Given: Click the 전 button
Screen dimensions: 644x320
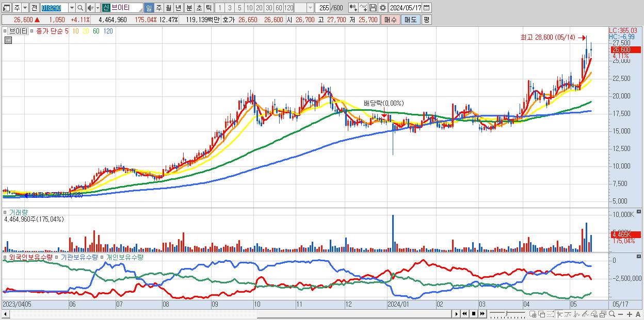Looking at the screenshot, I should (34, 8).
